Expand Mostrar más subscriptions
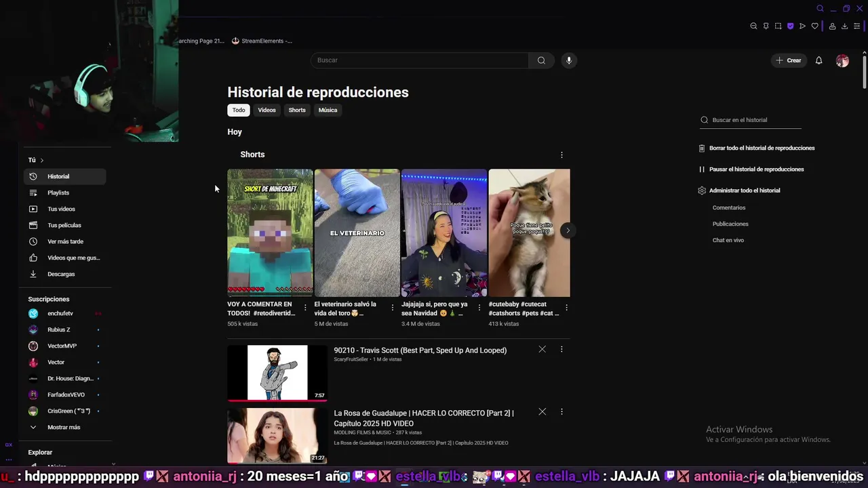This screenshot has height=488, width=868. tap(64, 427)
